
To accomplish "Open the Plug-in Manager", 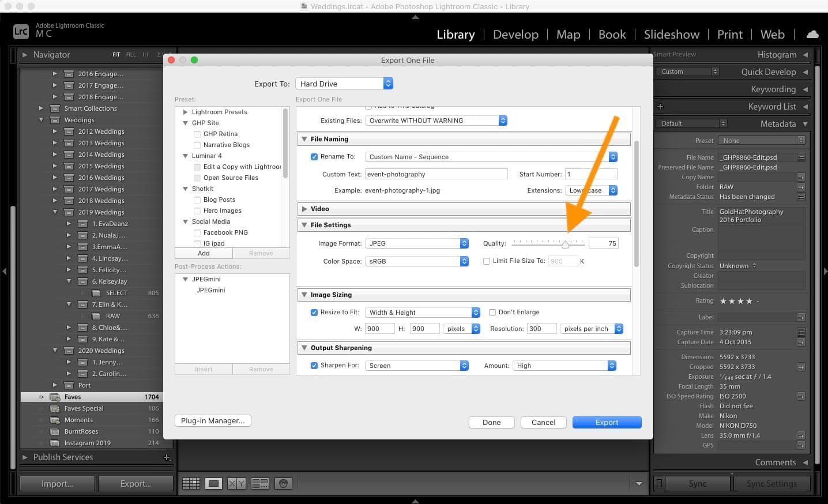I will (x=213, y=421).
